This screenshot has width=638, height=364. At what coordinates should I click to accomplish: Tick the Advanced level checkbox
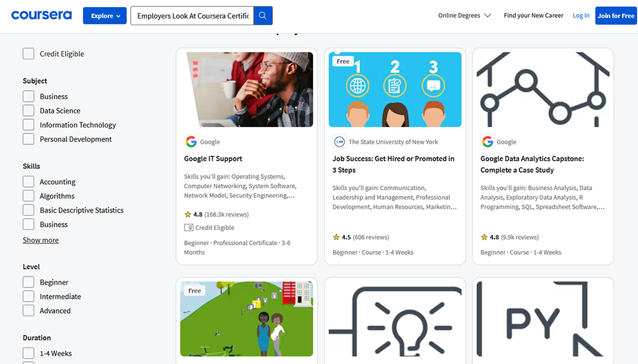[x=28, y=311]
